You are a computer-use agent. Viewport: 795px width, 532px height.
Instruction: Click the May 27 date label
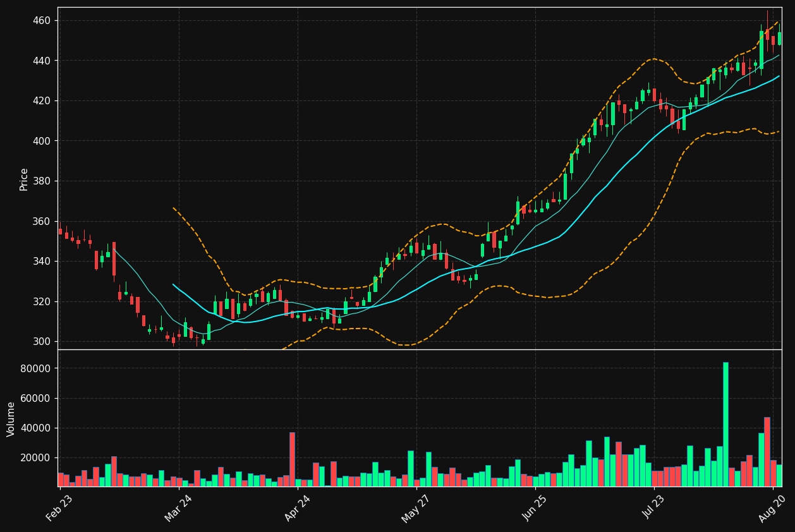tap(415, 508)
